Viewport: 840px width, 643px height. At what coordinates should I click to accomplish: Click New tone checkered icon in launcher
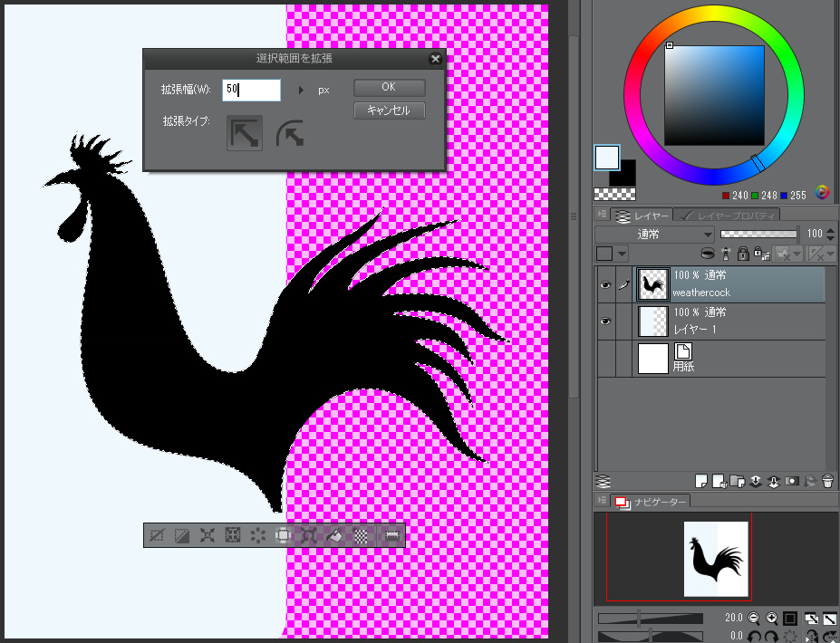point(360,535)
